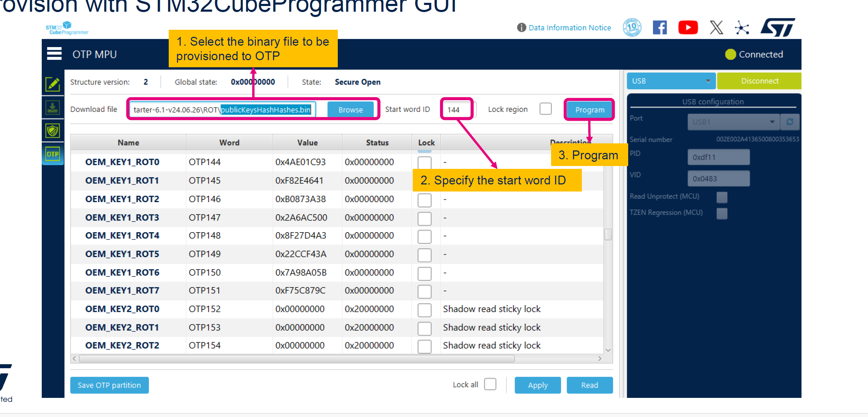The height and width of the screenshot is (417, 868).
Task: Click the Start word ID field
Action: tap(457, 109)
